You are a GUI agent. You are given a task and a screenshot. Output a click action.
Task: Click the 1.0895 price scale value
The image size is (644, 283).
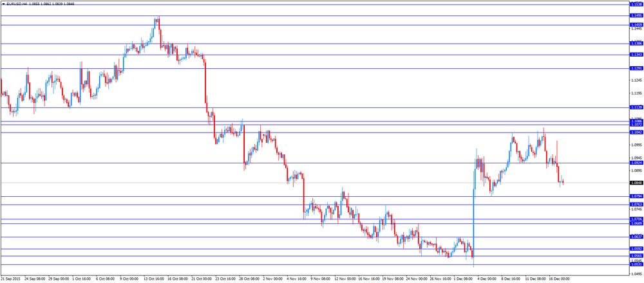coord(636,170)
